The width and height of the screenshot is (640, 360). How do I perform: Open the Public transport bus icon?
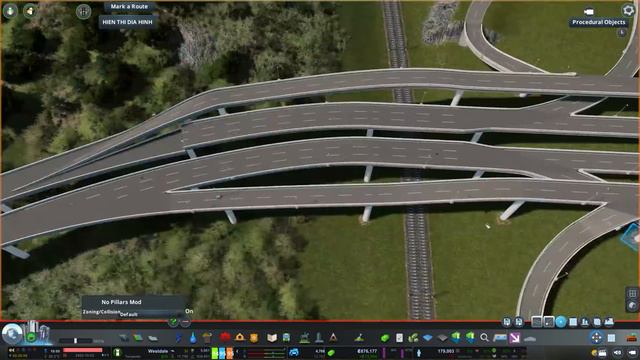click(x=286, y=338)
